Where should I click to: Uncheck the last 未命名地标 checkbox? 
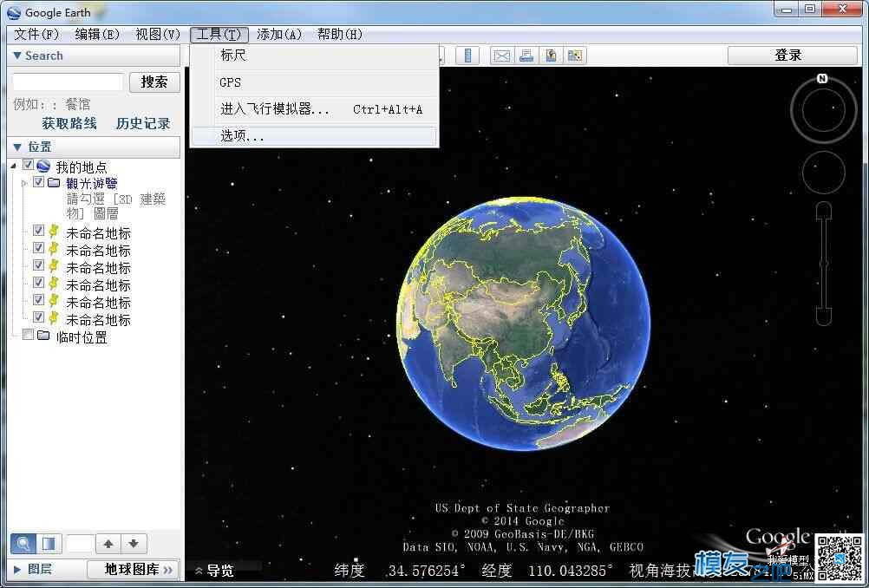[38, 317]
